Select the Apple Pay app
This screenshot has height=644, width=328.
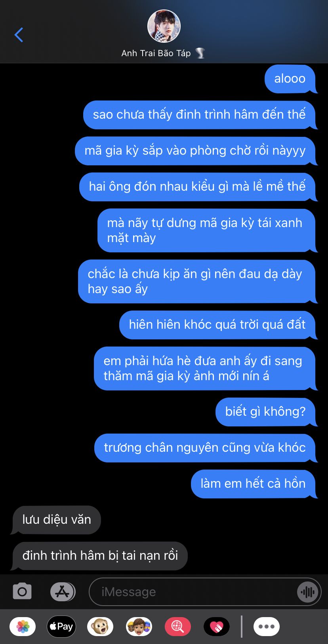click(x=61, y=627)
